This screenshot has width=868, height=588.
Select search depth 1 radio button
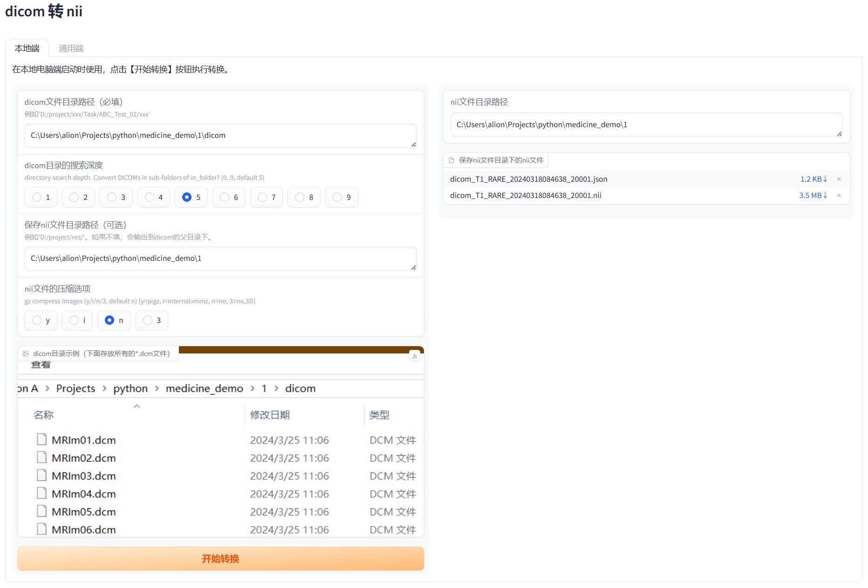click(x=41, y=197)
